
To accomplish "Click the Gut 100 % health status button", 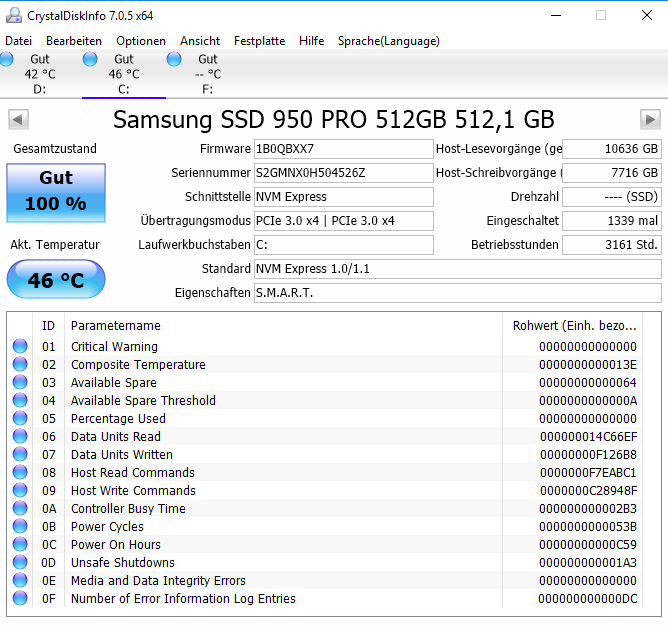I will click(56, 193).
